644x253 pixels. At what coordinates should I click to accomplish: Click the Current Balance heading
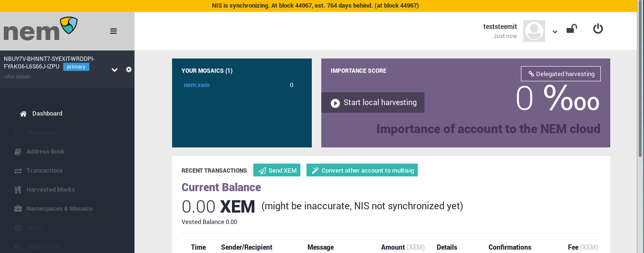[x=221, y=187]
